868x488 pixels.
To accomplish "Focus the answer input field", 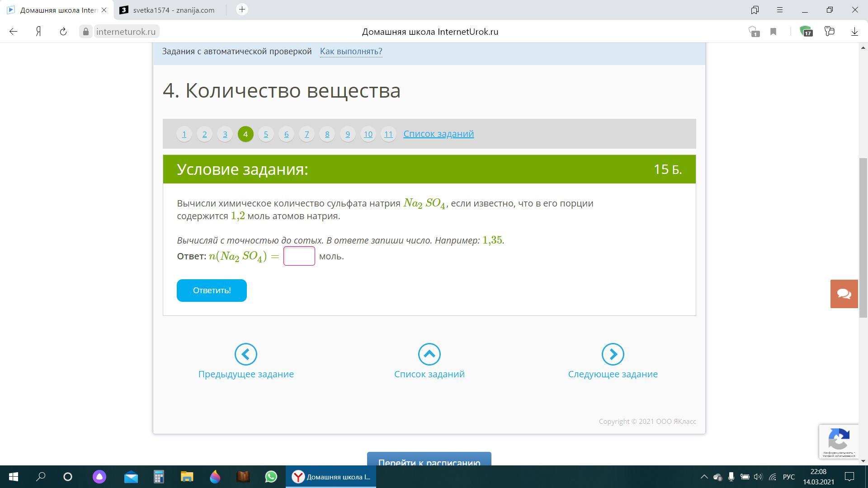I will 299,256.
